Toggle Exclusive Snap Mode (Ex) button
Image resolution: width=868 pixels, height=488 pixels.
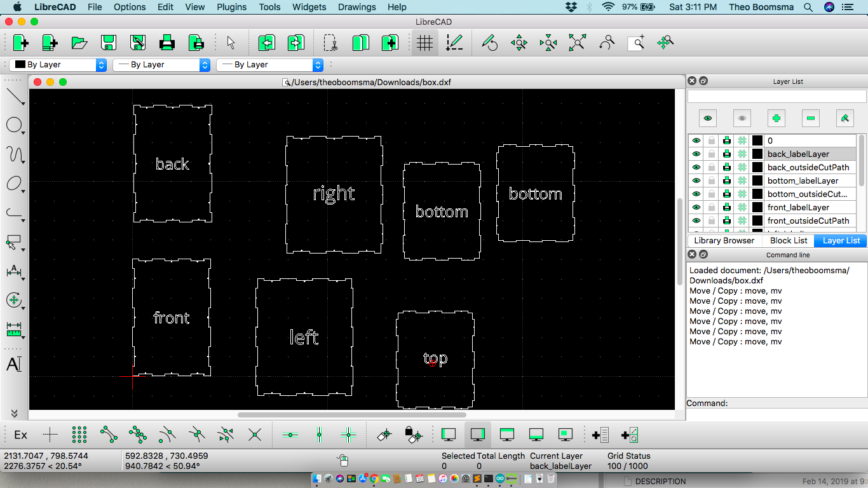coord(21,435)
